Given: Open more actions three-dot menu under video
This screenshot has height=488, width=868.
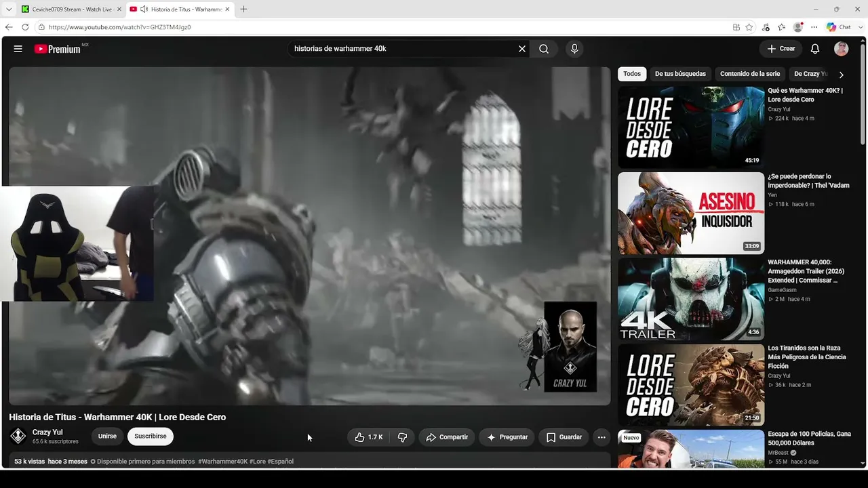Looking at the screenshot, I should [x=601, y=437].
